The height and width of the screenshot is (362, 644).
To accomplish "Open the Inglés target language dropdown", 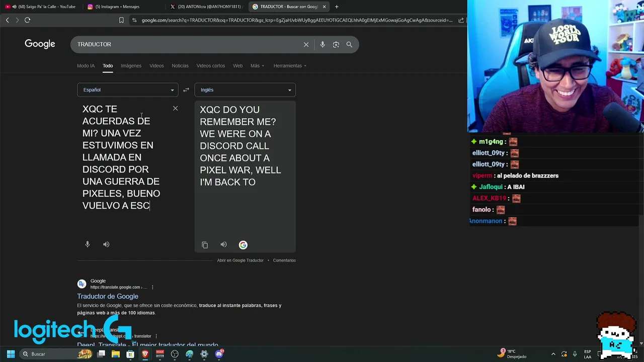I will point(245,90).
